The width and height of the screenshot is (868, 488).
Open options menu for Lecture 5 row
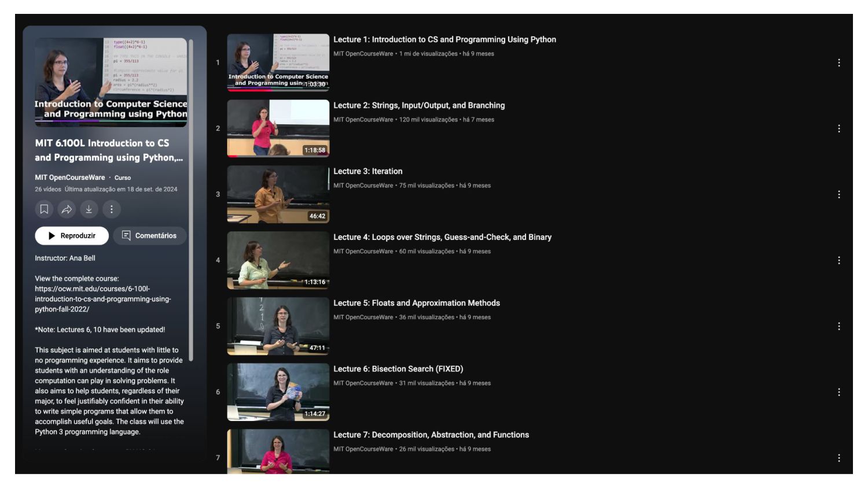tap(839, 326)
